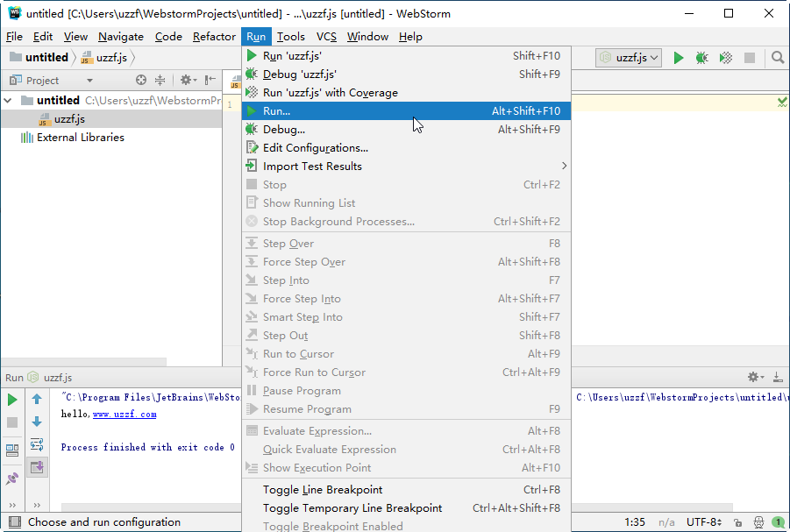This screenshot has width=790, height=532.
Task: Click tool windows toggle in status bar corner
Action: click(15, 522)
